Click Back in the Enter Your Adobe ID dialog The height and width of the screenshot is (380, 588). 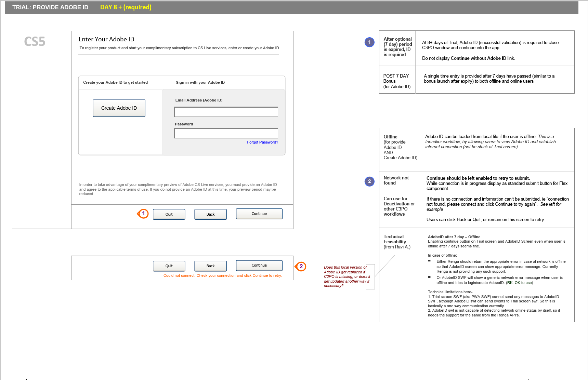[x=210, y=214]
